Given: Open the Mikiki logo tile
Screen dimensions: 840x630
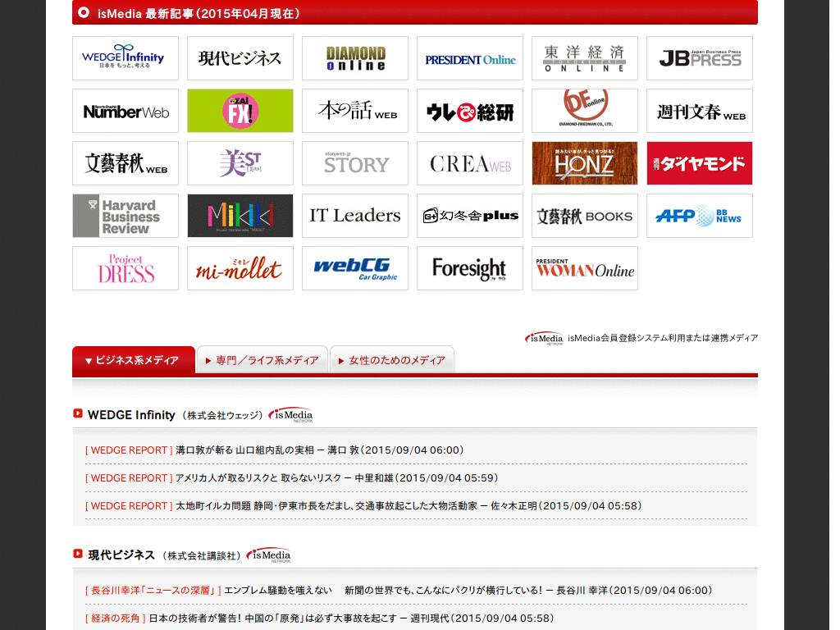Looking at the screenshot, I should pyautogui.click(x=240, y=216).
